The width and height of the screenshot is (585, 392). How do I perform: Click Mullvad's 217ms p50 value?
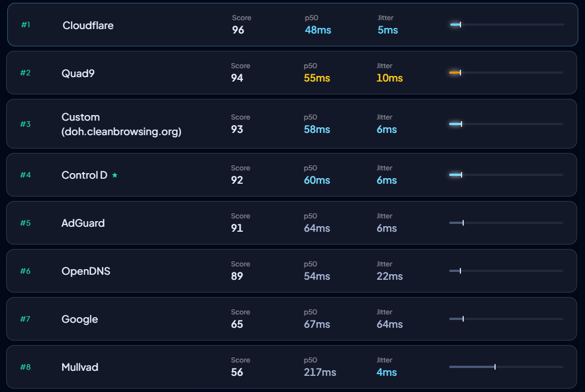pos(320,372)
